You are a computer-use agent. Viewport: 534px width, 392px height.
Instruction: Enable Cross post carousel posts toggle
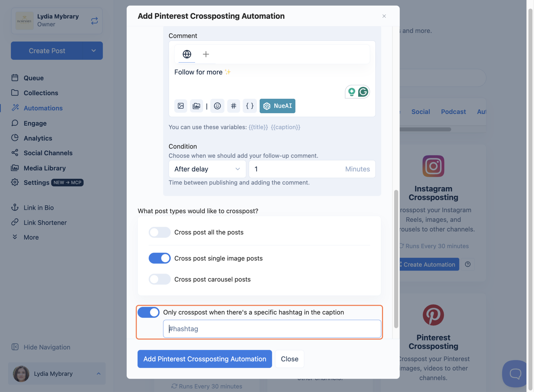[x=160, y=279]
